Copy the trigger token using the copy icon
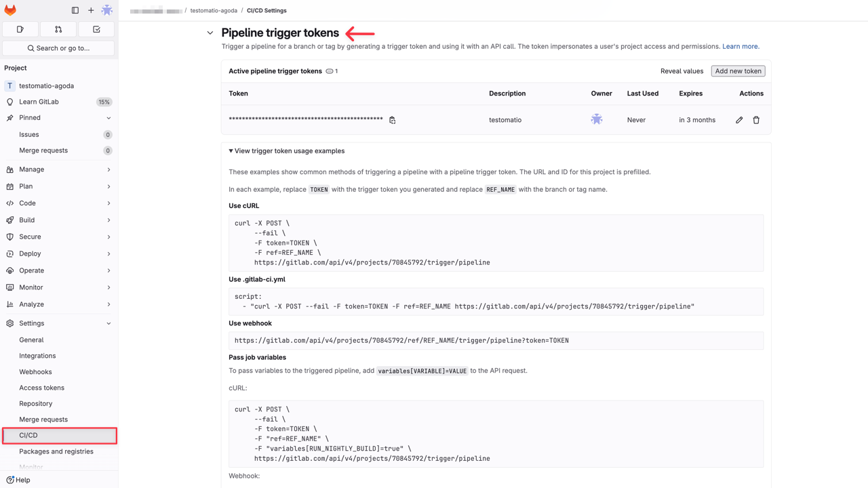 click(392, 119)
